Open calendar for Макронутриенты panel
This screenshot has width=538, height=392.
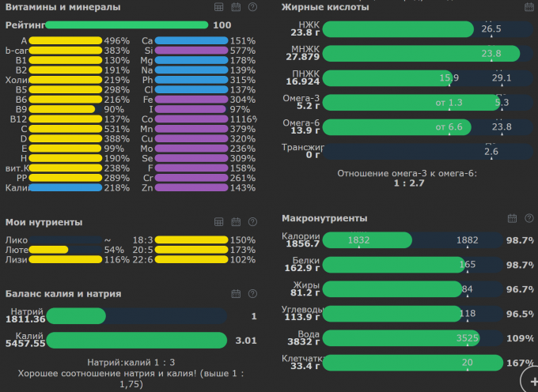[x=513, y=218]
